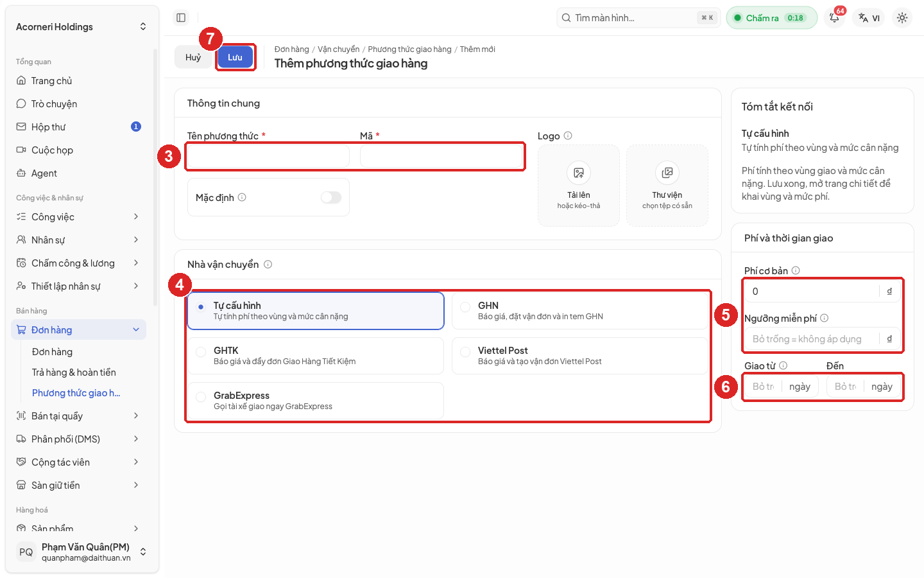Open Acorneri Holdings workspace switcher
Image resolution: width=924 pixels, height=578 pixels.
(81, 27)
